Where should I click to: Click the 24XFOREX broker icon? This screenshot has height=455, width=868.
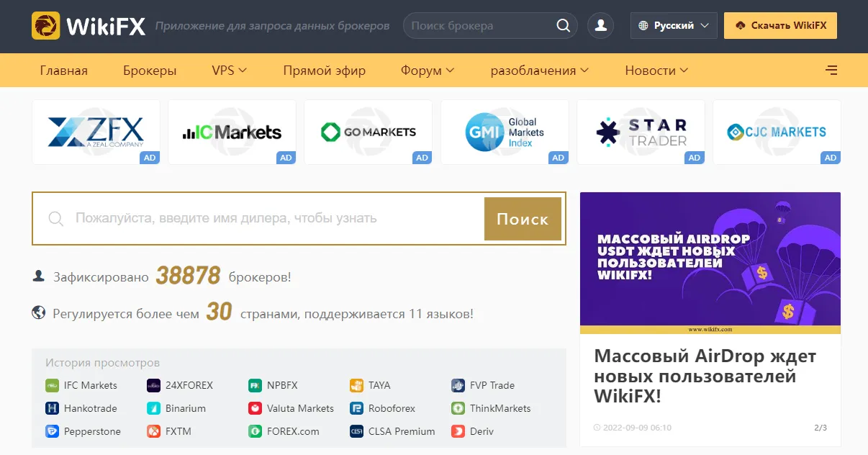[153, 385]
